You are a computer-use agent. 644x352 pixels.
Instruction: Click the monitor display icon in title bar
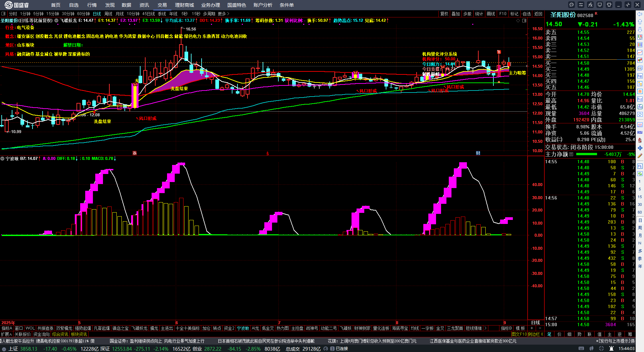click(600, 5)
